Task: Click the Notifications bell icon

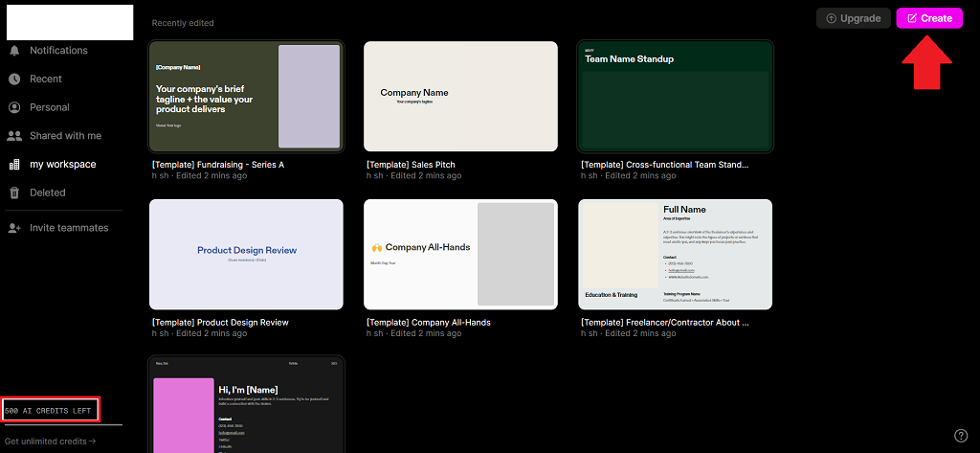Action: click(14, 51)
